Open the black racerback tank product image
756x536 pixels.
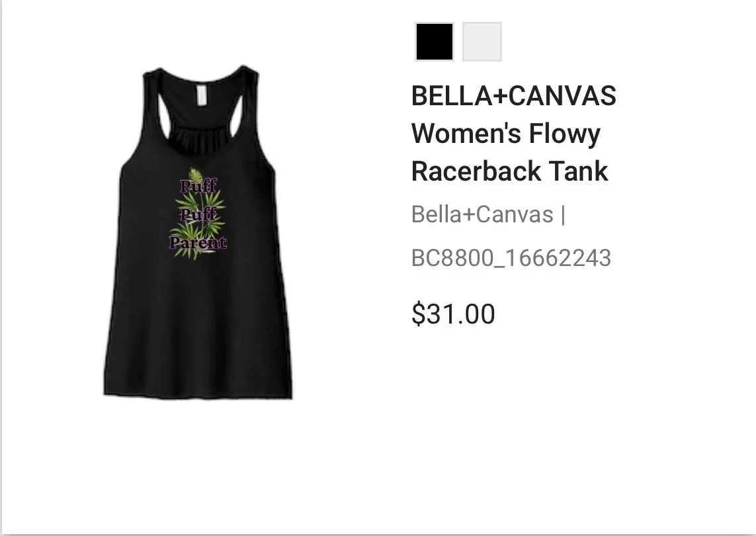click(x=198, y=232)
